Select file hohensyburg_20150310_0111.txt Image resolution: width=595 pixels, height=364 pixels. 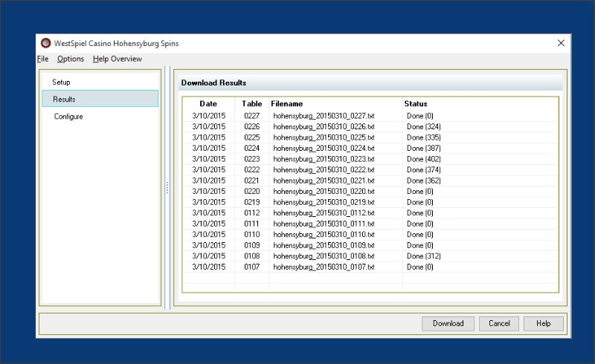pos(324,224)
